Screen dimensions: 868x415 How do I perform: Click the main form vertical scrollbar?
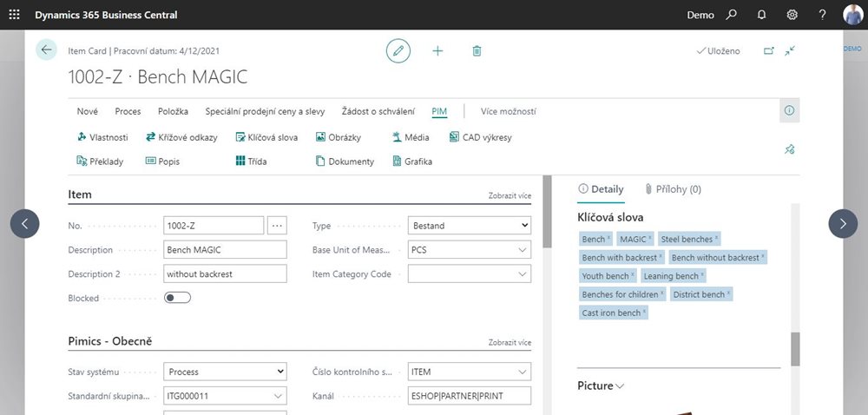tap(548, 212)
